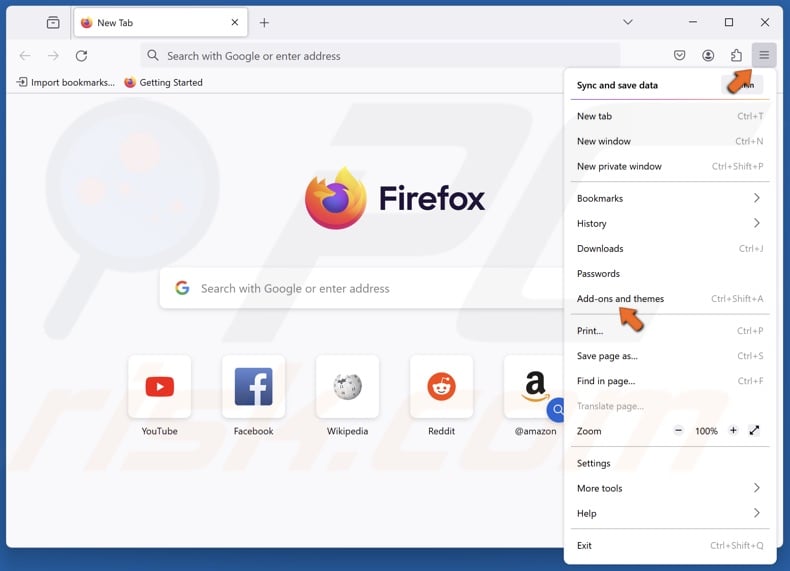Click the magnifier icon in address bar
The width and height of the screenshot is (790, 571).
(153, 55)
